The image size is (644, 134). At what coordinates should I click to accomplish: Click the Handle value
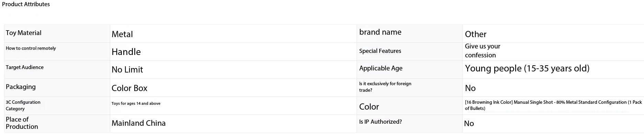tap(126, 52)
